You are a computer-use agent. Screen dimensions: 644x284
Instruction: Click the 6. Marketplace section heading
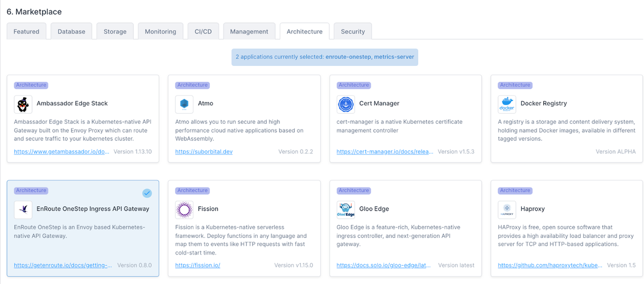tap(34, 12)
